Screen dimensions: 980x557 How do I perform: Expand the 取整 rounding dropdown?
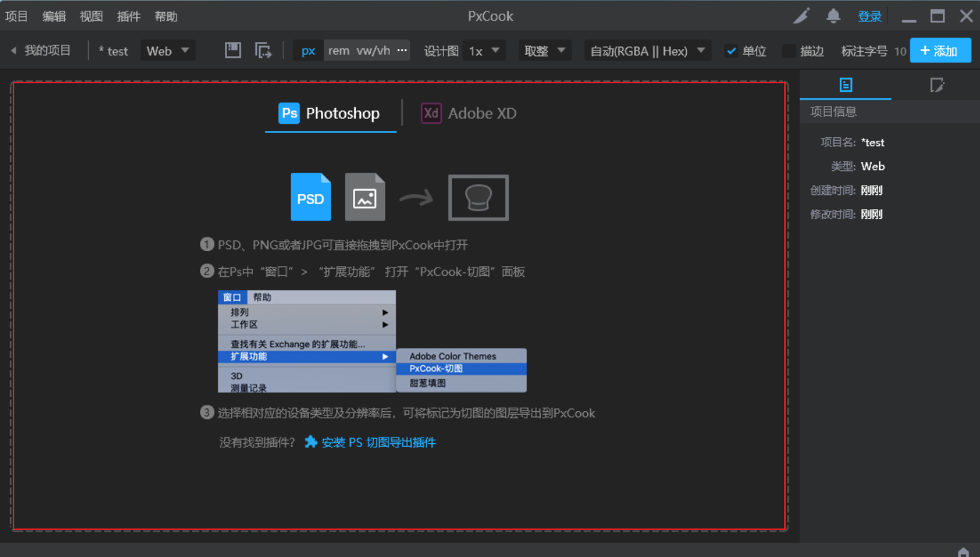coord(545,51)
